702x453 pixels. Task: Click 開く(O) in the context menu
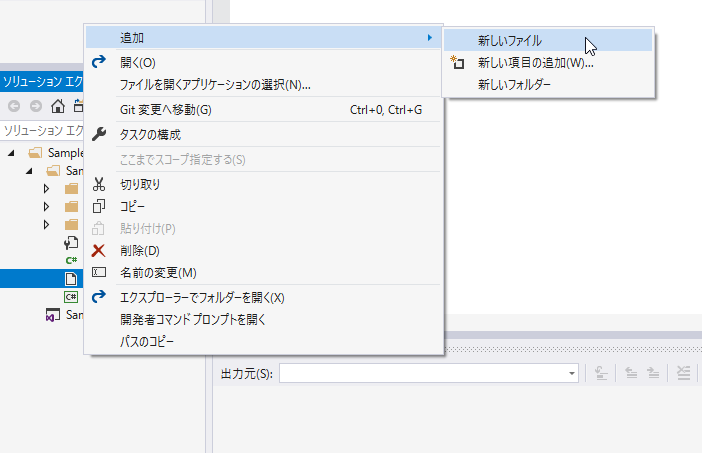pos(264,63)
